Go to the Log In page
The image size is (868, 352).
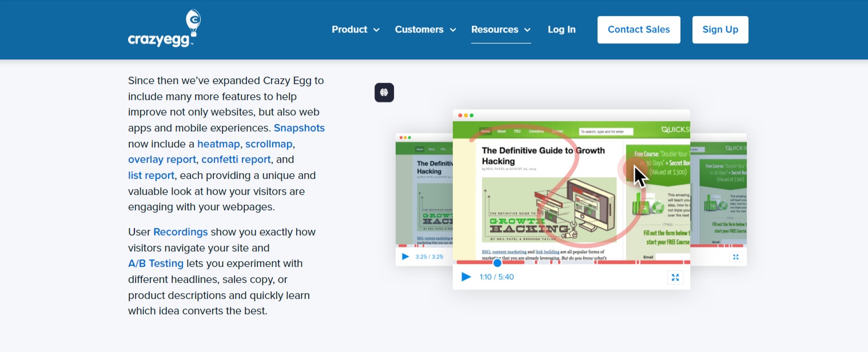point(562,30)
